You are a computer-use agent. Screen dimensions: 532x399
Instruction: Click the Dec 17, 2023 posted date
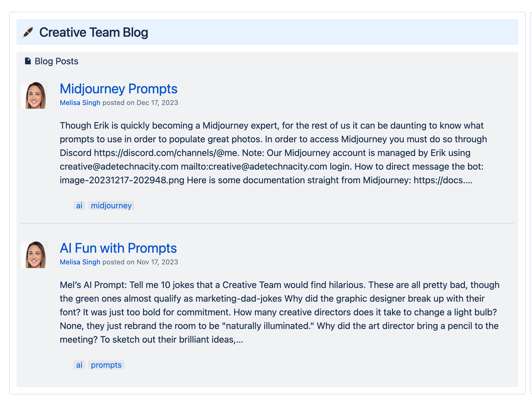[157, 102]
